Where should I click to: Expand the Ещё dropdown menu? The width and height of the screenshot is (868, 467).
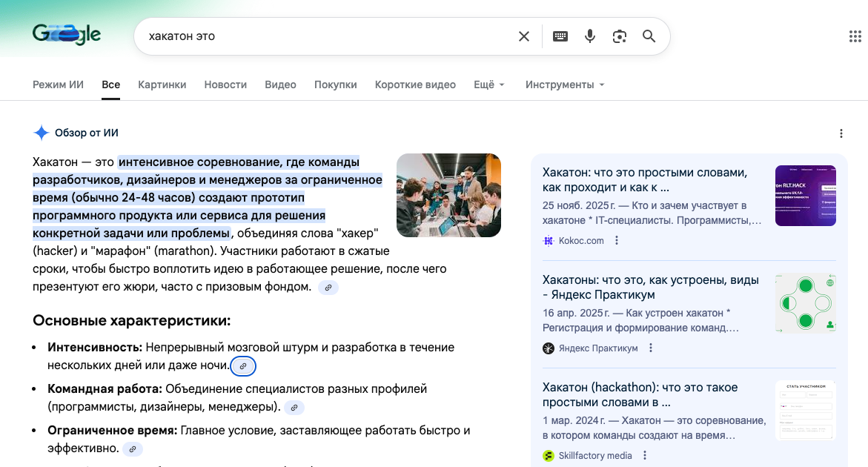[489, 85]
